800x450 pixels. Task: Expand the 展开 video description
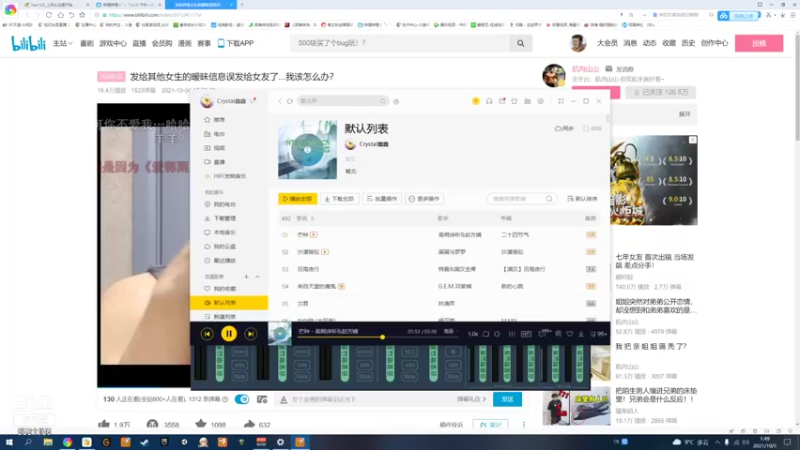pos(684,114)
